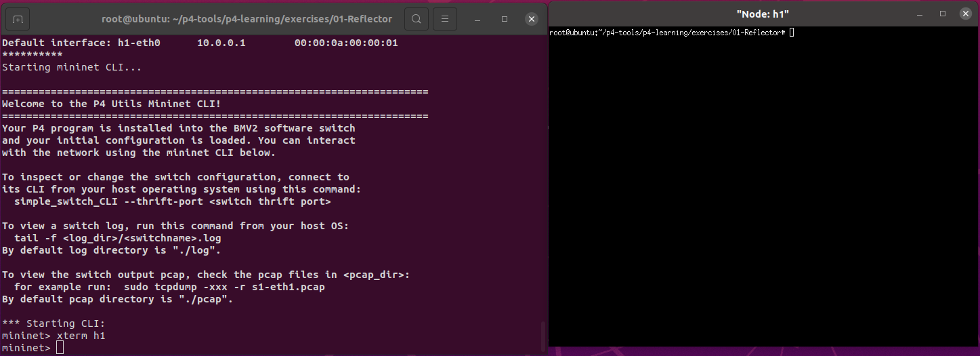Viewport: 980px width, 356px height.
Task: Click the simple_switch_CLI command line
Action: coord(172,201)
